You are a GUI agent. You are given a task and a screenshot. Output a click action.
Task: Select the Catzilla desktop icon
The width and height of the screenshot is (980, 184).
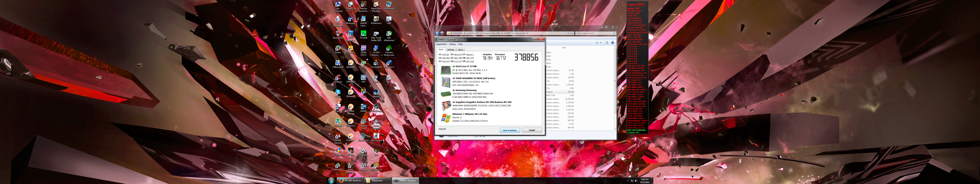click(351, 50)
